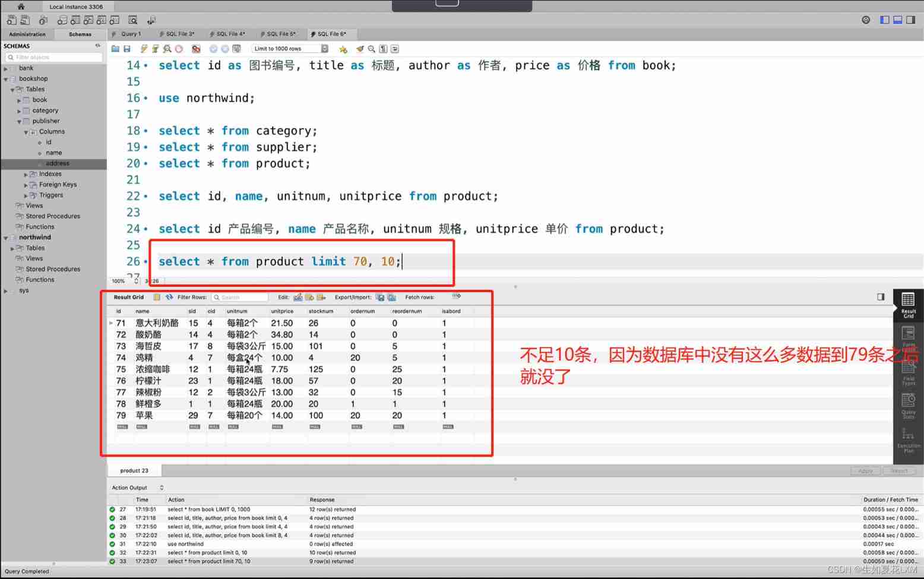Switch to the Administration tab
Image resolution: width=924 pixels, height=579 pixels.
[27, 34]
